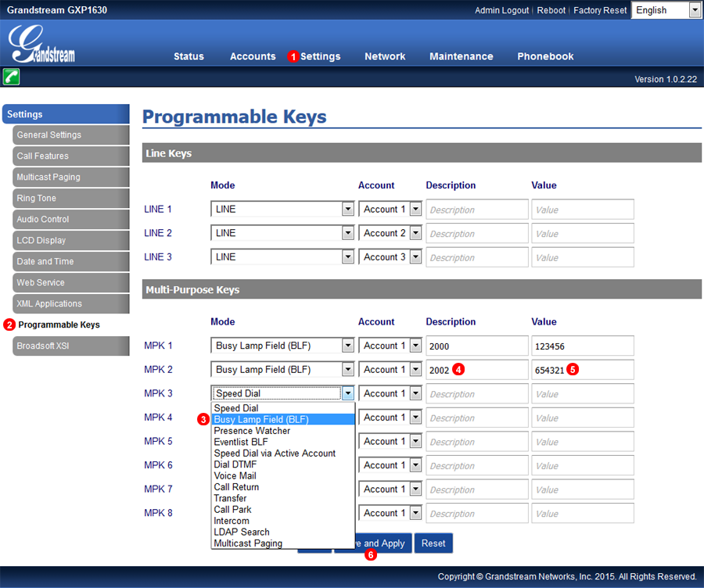Viewport: 704px width, 588px height.
Task: Open the Status menu
Action: coord(189,56)
